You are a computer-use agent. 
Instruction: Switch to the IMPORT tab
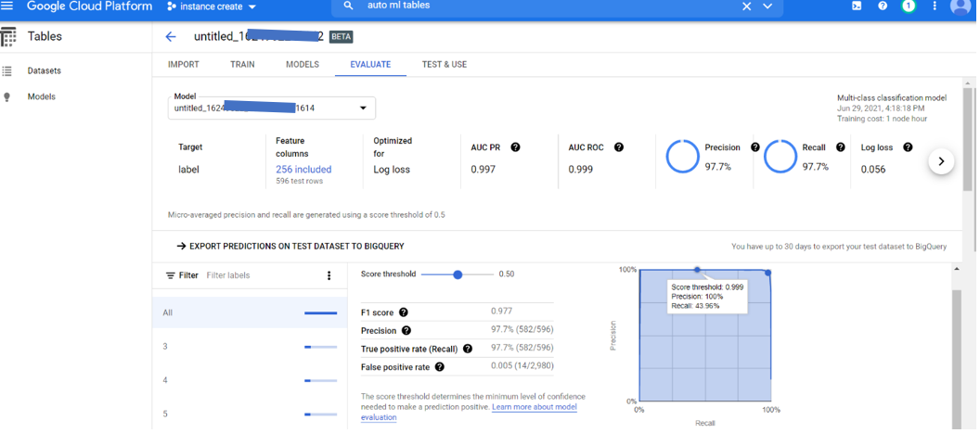coord(184,64)
